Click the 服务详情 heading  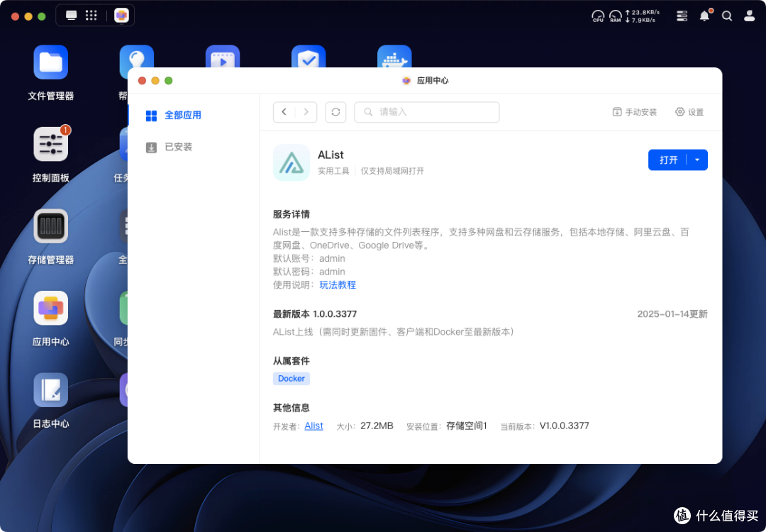tap(292, 214)
